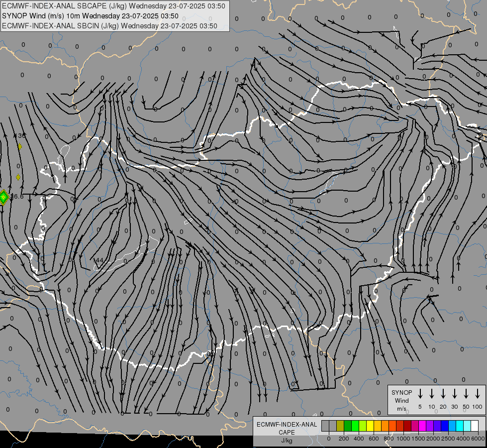Image resolution: width=487 pixels, height=448 pixels.
Task: Select the green diamond CAPE marker near 36.6
Action: click(3, 197)
